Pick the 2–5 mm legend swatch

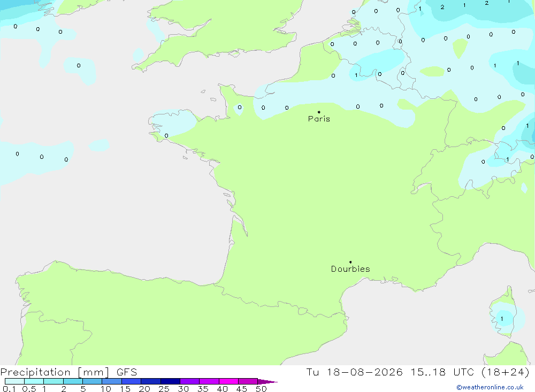(73, 381)
